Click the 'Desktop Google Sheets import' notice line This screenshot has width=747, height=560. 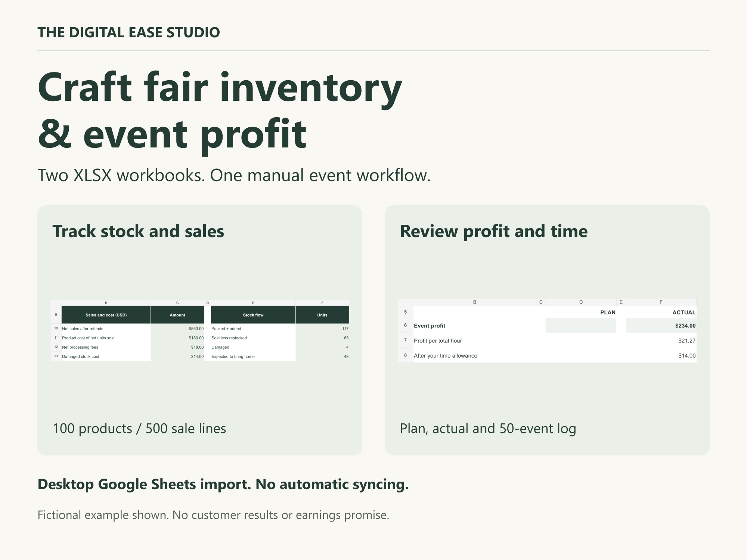click(x=223, y=484)
